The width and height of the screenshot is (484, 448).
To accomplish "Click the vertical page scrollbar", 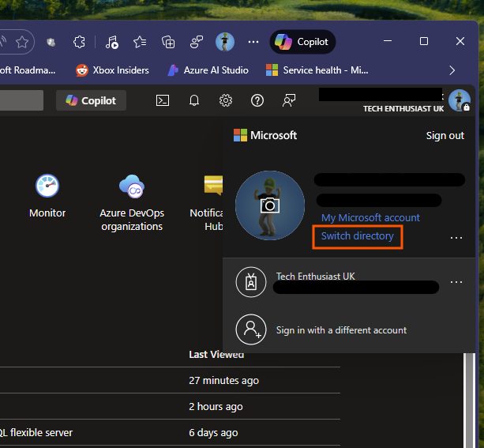I will 469,401.
